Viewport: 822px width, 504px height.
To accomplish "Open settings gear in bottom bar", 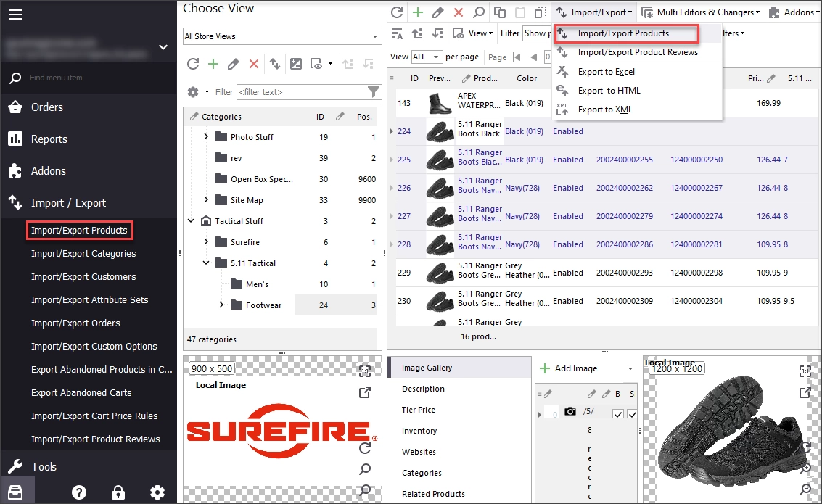I will [157, 492].
